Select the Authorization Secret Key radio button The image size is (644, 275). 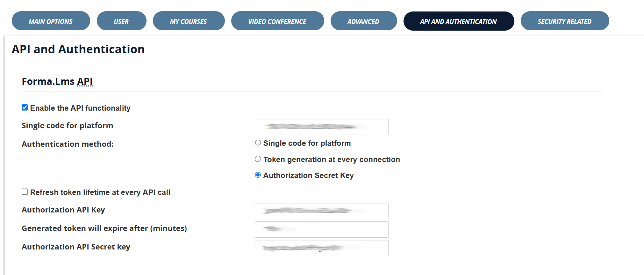click(258, 175)
